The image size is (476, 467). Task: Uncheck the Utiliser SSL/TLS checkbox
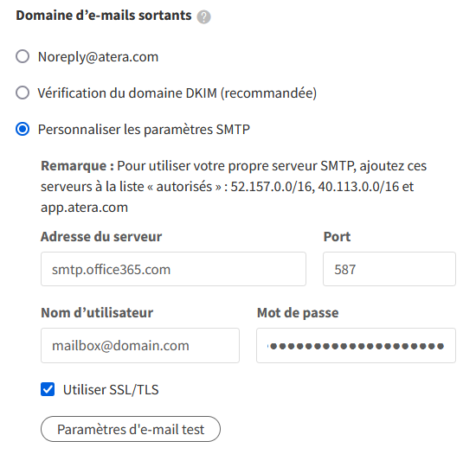(x=48, y=389)
